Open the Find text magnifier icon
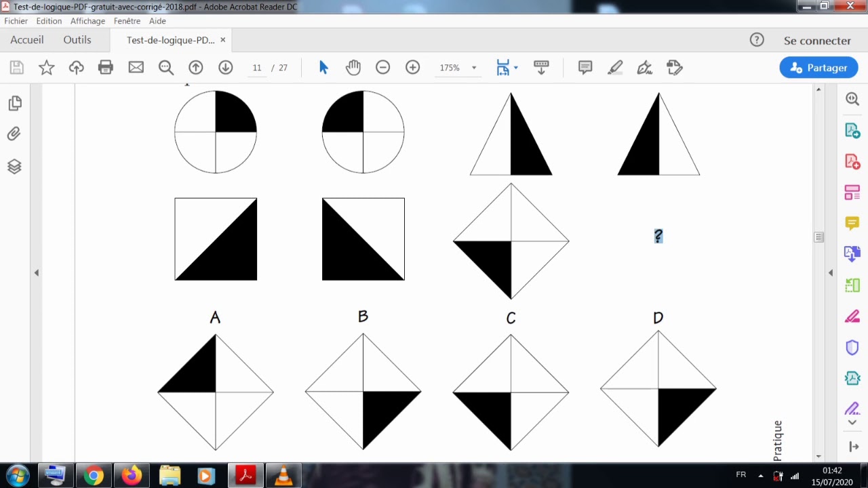The width and height of the screenshot is (868, 488). 166,68
